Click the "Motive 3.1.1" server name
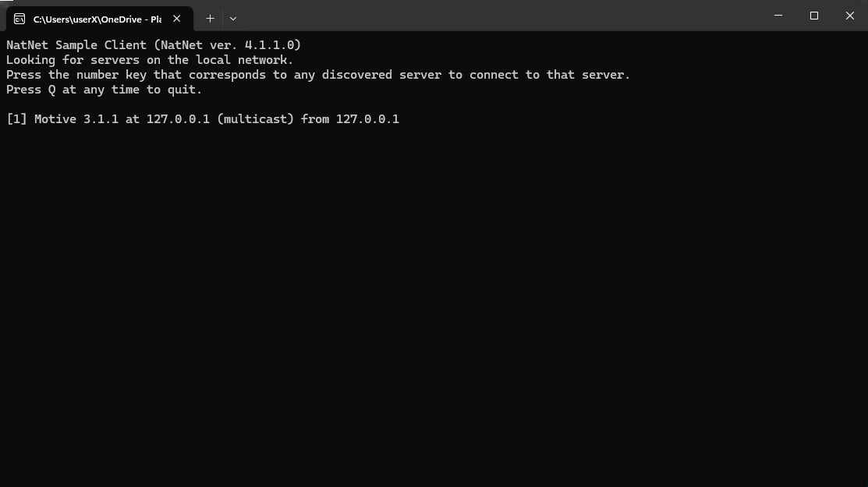The height and width of the screenshot is (487, 868). coord(76,119)
